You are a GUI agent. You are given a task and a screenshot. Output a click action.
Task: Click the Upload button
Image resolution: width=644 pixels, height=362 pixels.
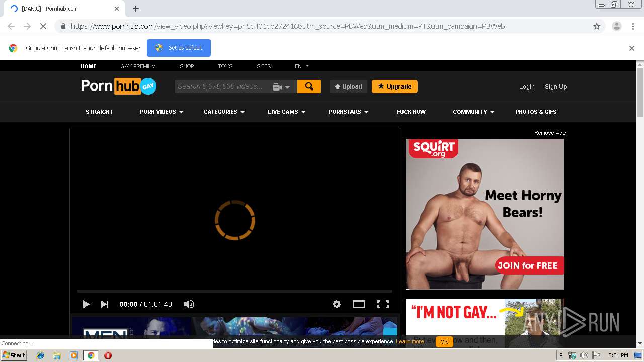click(x=348, y=86)
